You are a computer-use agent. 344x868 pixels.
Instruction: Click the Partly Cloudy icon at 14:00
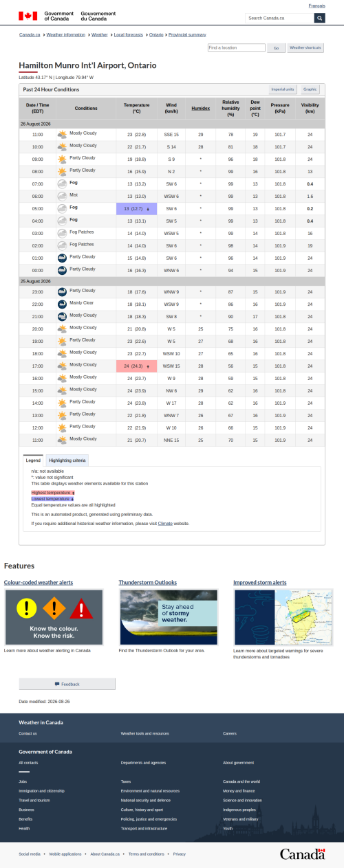[x=62, y=403]
